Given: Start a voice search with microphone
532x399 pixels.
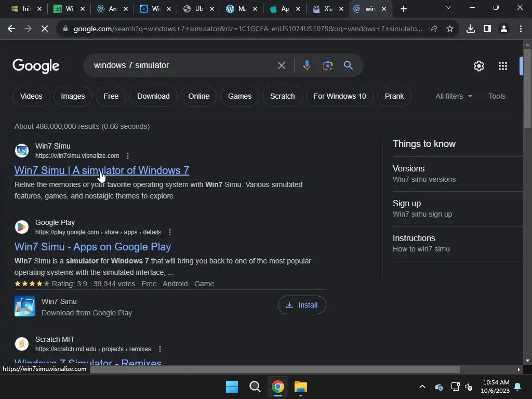Looking at the screenshot, I should point(307,65).
